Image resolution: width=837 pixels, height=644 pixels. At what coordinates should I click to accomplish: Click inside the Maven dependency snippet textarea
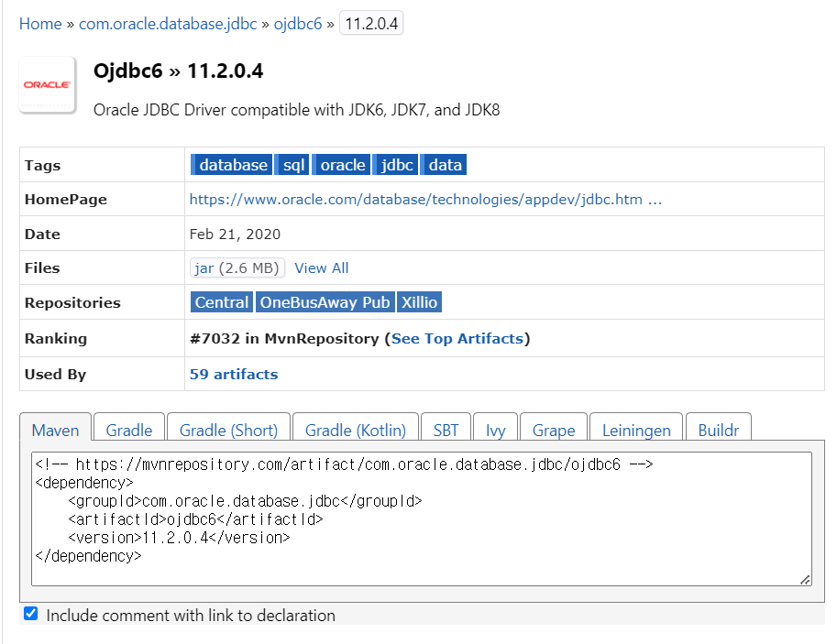pos(422,518)
